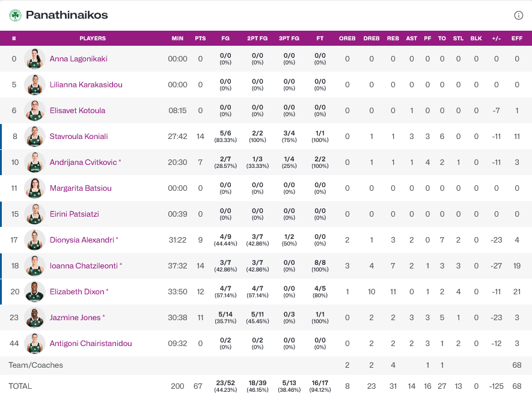Click the EFF column header
The width and height of the screenshot is (532, 393).
click(x=516, y=39)
